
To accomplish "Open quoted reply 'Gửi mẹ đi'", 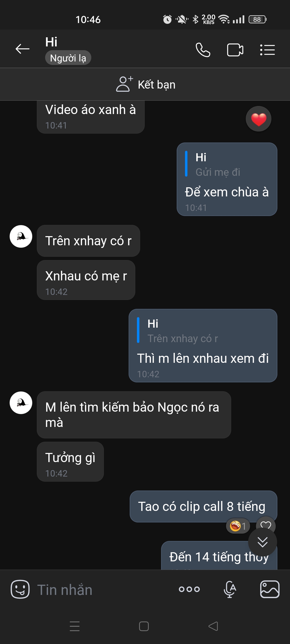I will [x=218, y=164].
